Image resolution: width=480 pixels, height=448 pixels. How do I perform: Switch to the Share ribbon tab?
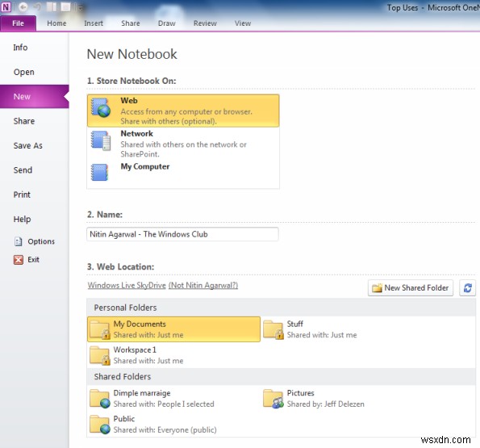131,23
